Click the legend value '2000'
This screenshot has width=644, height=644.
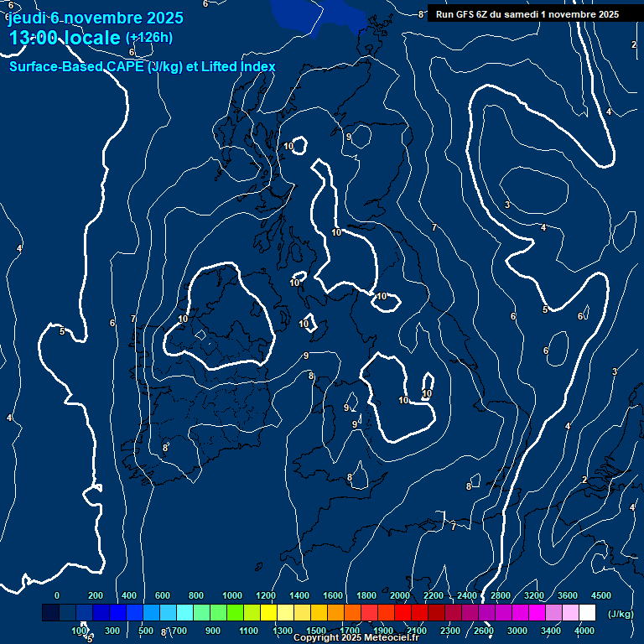(x=400, y=595)
